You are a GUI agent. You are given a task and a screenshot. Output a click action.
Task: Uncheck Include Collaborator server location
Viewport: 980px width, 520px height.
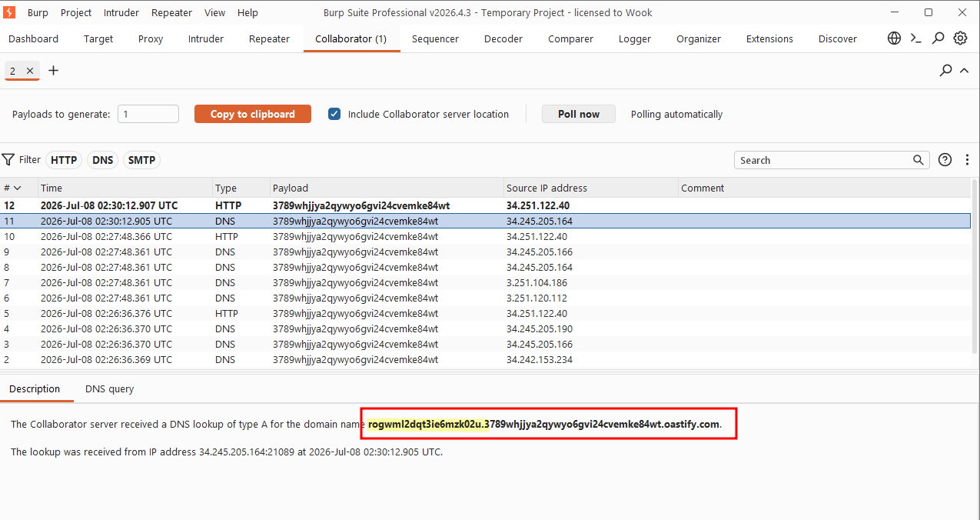[334, 114]
